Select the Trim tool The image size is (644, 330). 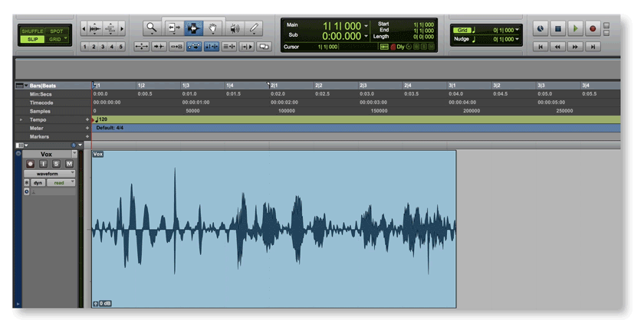[173, 28]
